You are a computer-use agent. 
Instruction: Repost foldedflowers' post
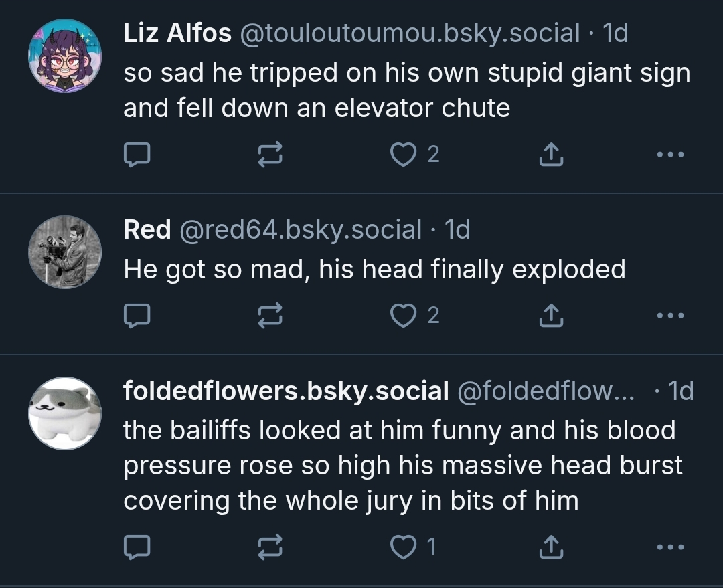[271, 547]
